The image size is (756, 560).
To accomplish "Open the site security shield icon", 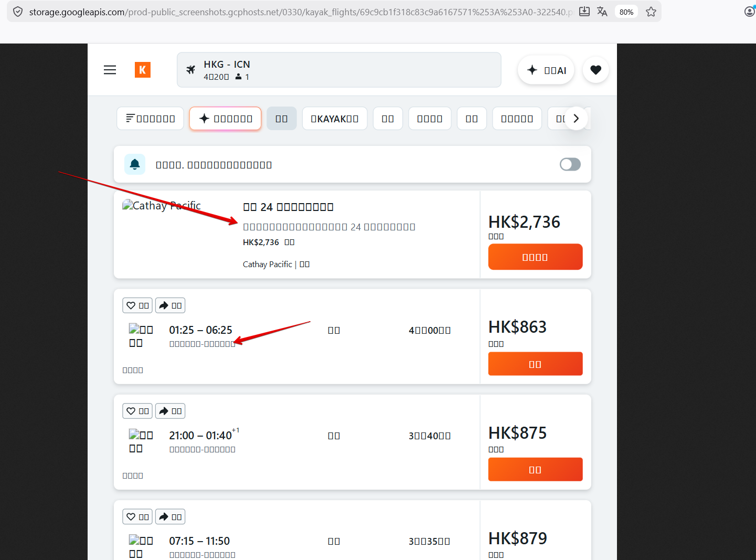I will coord(18,12).
